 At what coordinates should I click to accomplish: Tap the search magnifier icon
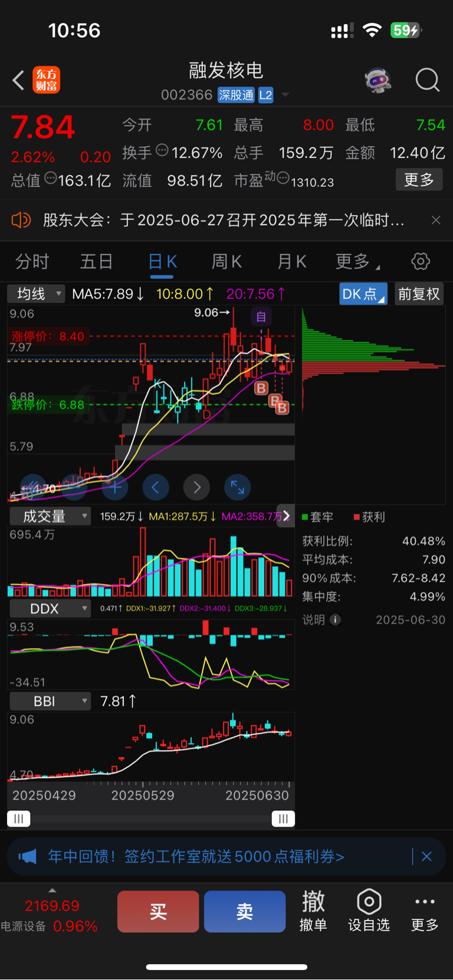pos(428,80)
